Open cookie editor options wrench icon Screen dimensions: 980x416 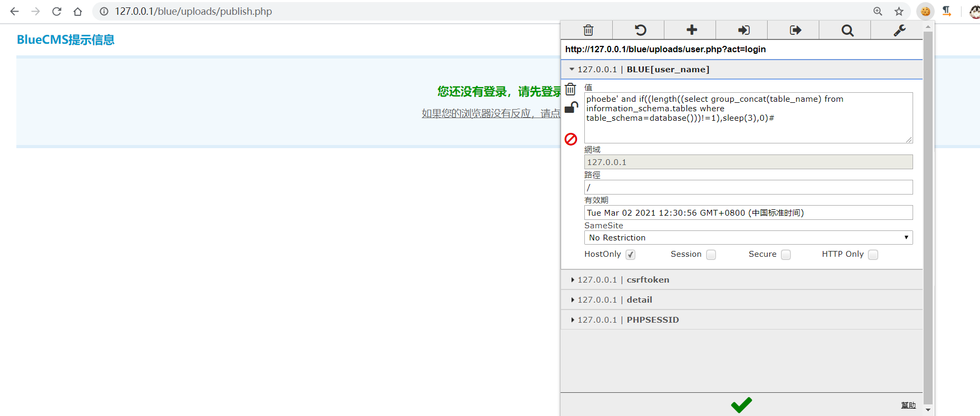(899, 30)
